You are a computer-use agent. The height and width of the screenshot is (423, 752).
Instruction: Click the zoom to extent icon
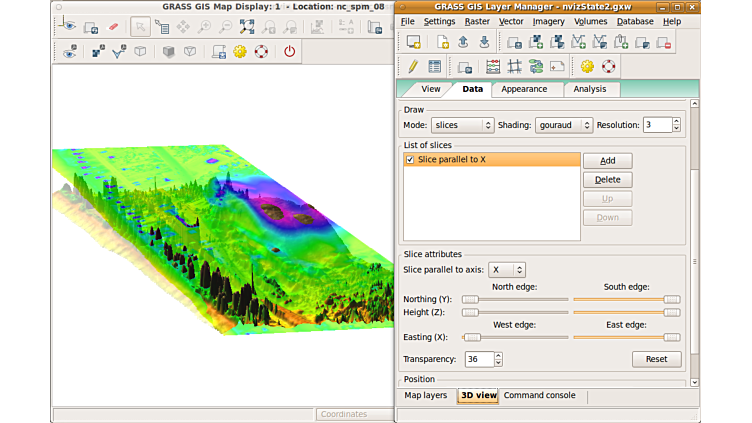tap(247, 27)
